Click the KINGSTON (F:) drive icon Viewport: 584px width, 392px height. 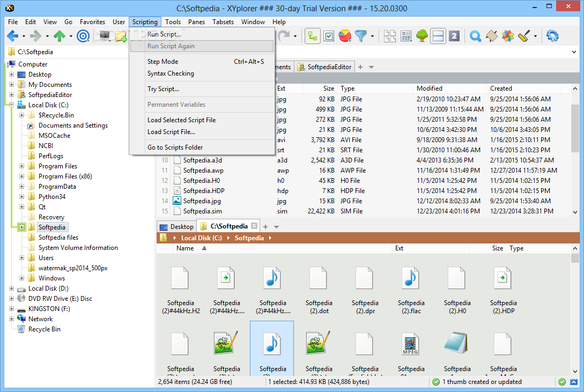pyautogui.click(x=21, y=309)
